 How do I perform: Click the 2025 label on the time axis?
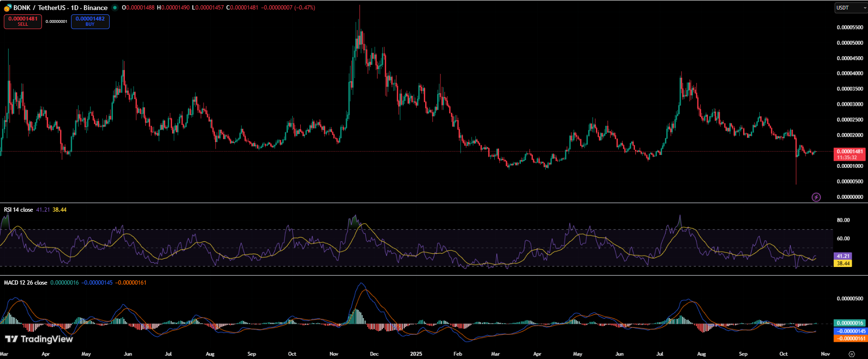click(x=416, y=354)
